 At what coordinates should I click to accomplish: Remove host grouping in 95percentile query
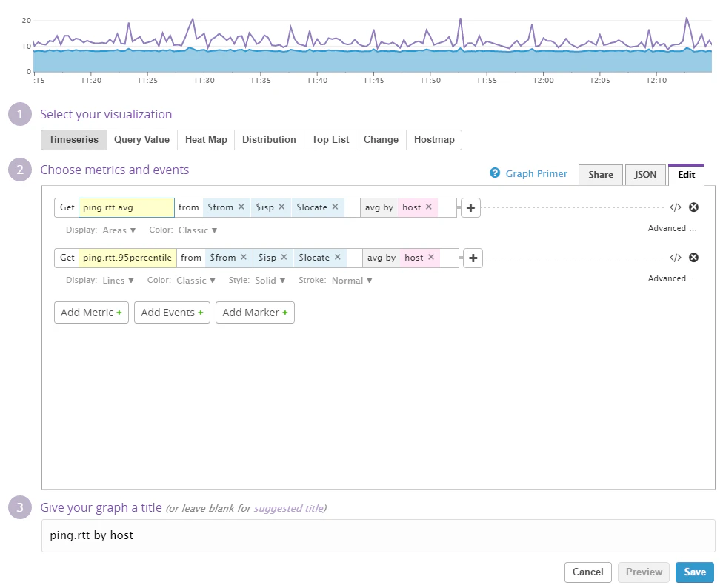(431, 257)
